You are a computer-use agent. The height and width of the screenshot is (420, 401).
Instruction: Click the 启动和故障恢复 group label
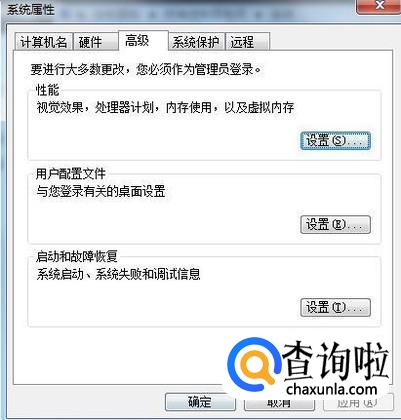77,256
